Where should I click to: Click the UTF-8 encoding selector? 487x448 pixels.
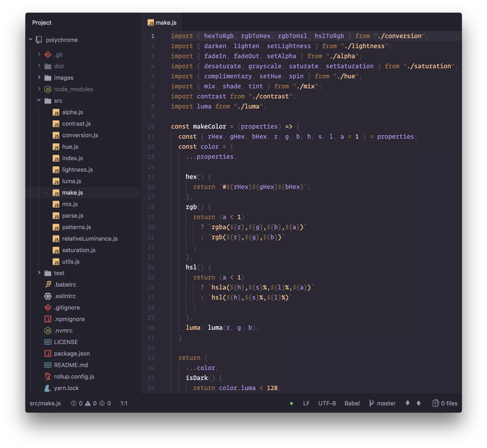pos(327,403)
